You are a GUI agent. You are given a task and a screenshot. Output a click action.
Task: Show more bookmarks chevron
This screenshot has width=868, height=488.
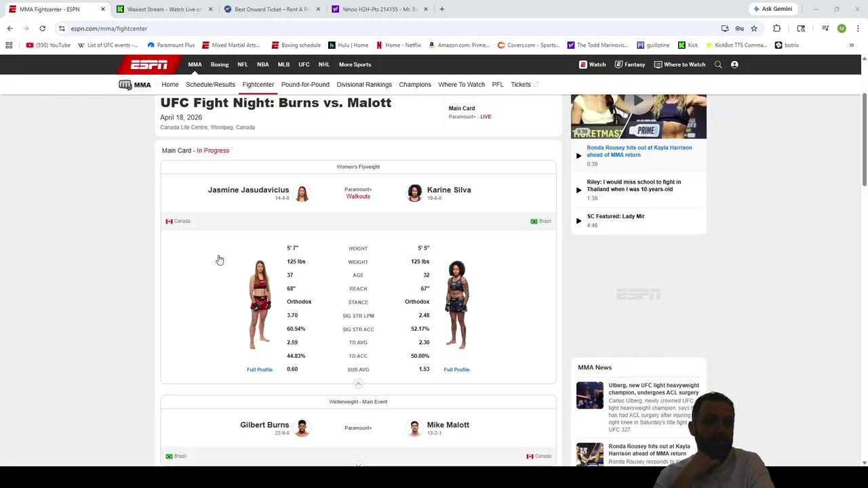pyautogui.click(x=851, y=45)
